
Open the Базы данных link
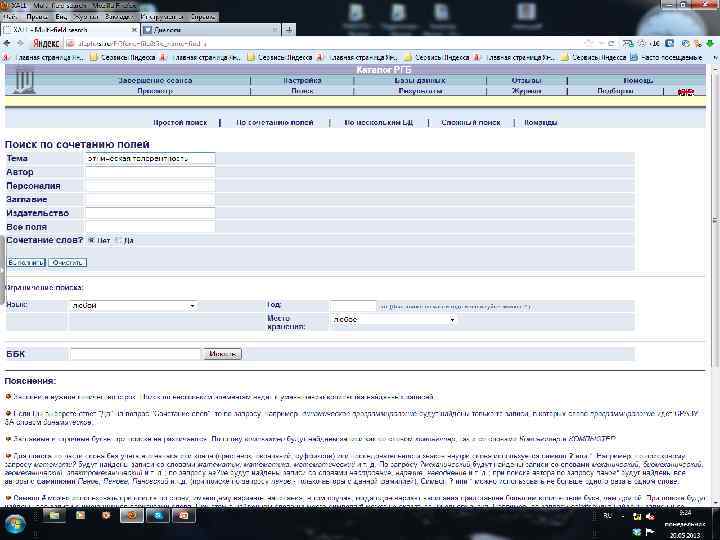420,80
